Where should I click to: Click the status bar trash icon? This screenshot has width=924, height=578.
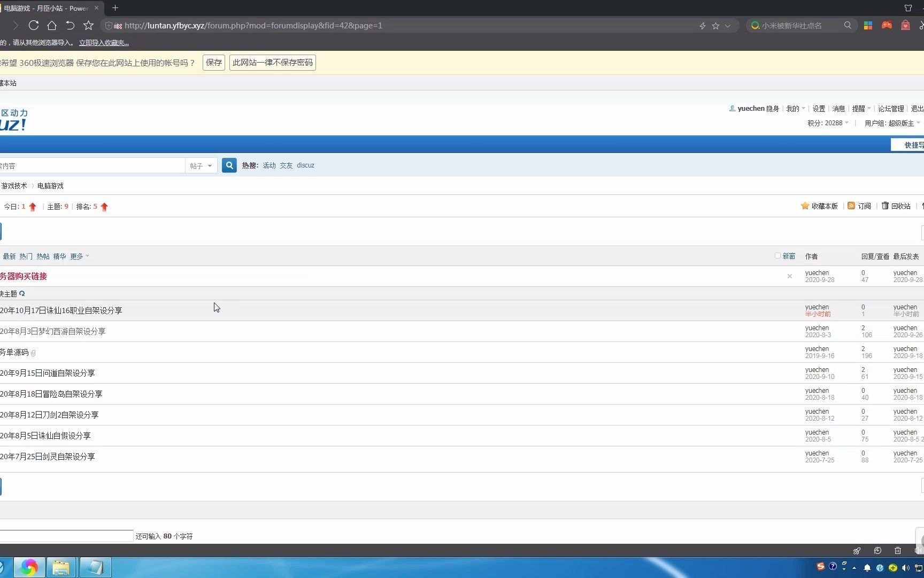coord(898,551)
